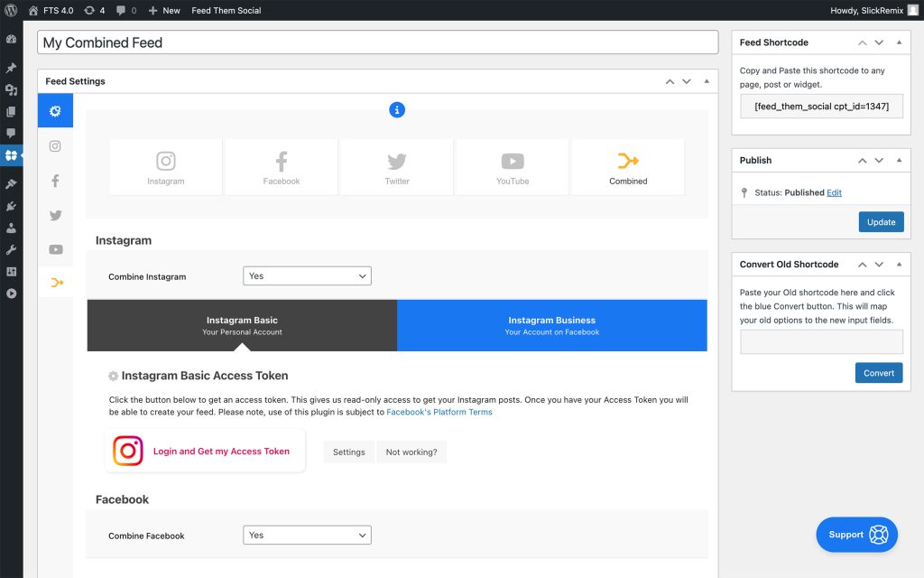Choose the YouTube feed type card
The image size is (924, 578).
click(513, 167)
